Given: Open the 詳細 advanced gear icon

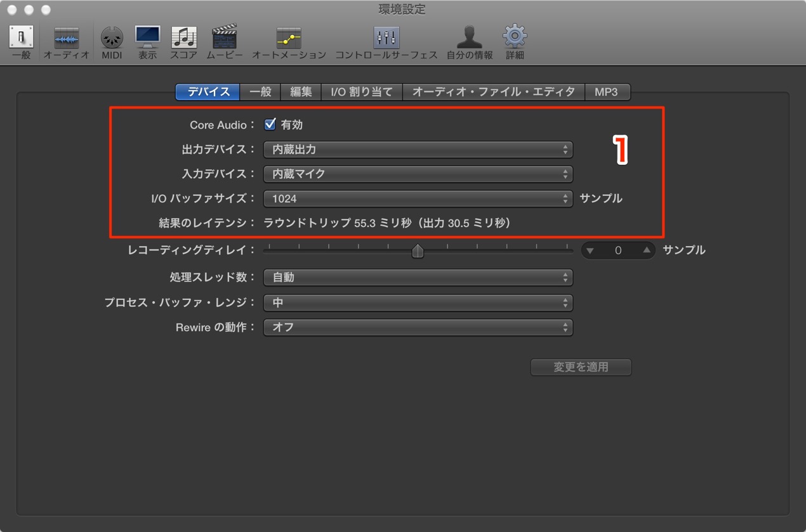Looking at the screenshot, I should point(515,42).
